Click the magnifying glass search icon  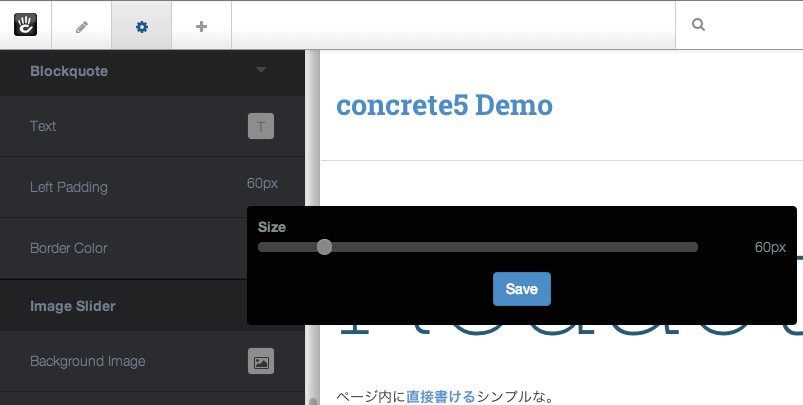698,26
